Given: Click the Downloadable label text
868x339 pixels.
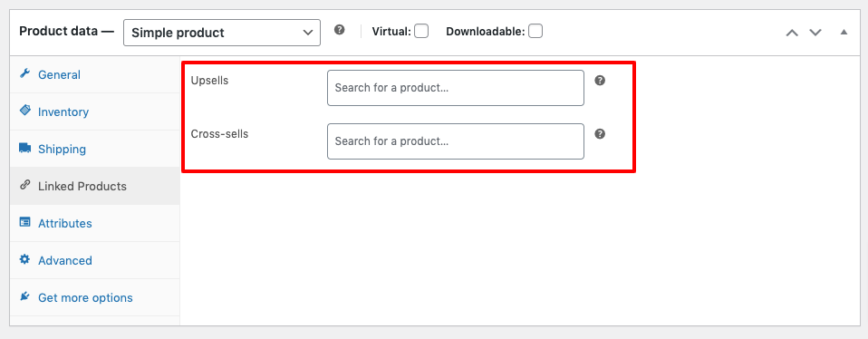Looking at the screenshot, I should [486, 32].
